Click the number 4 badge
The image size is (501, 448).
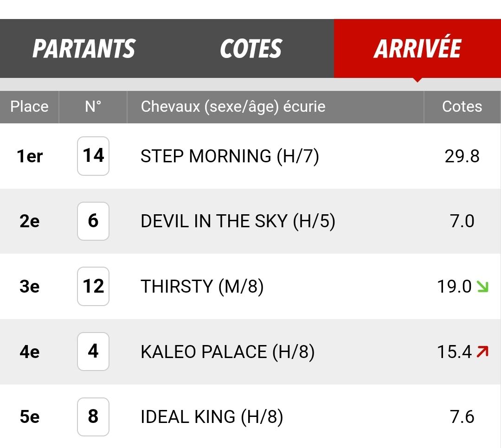pyautogui.click(x=93, y=352)
